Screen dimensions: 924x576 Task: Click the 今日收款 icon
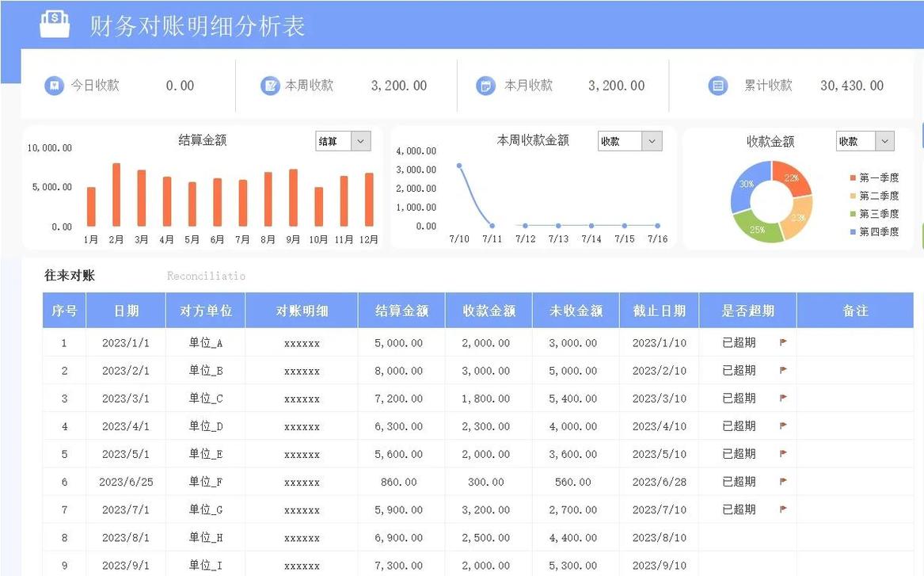(x=54, y=86)
